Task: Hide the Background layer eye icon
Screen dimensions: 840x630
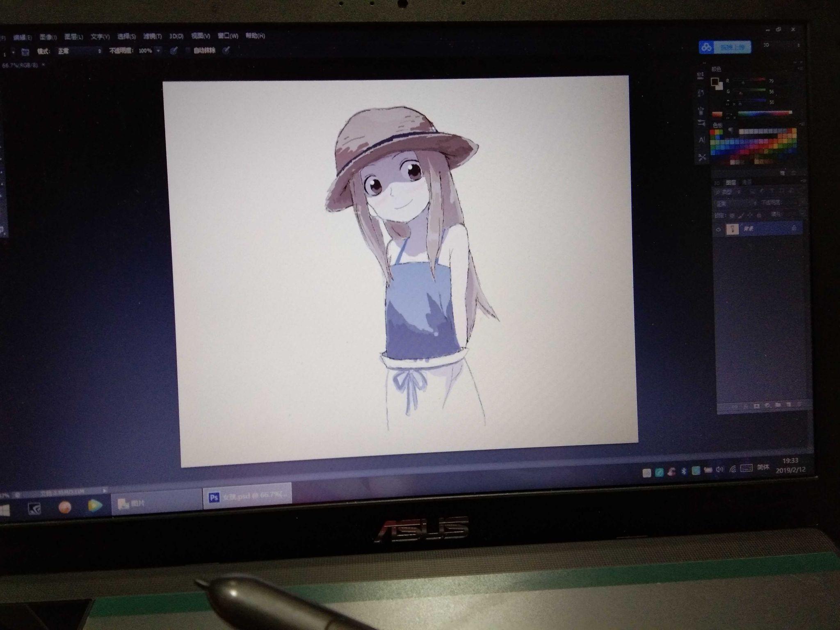Action: (718, 230)
